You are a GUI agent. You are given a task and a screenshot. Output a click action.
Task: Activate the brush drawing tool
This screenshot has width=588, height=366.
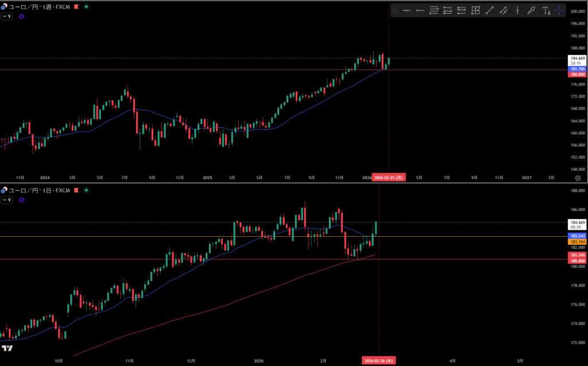[531, 10]
